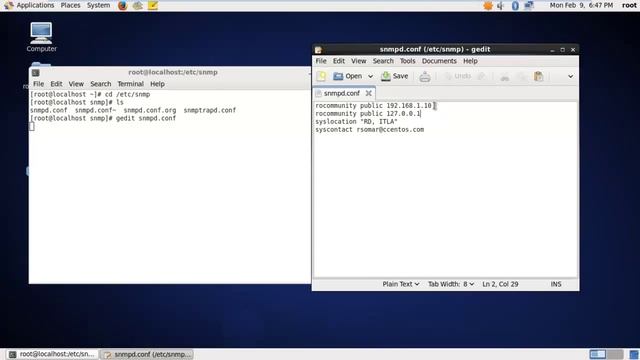Close the snmpd.conf tab with its X
The width and height of the screenshot is (640, 360).
click(x=369, y=93)
